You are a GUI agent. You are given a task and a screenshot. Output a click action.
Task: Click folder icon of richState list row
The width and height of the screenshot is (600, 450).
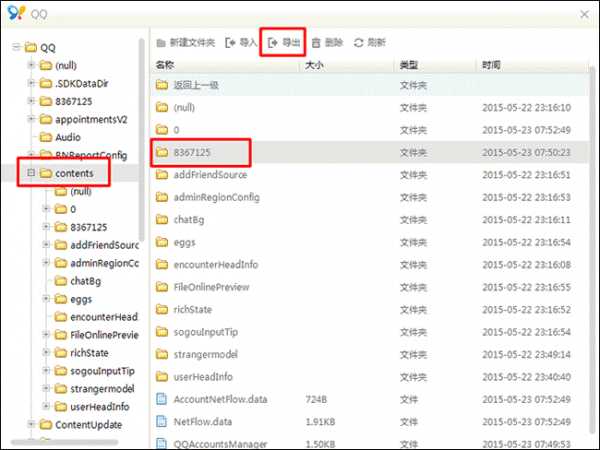pos(162,309)
